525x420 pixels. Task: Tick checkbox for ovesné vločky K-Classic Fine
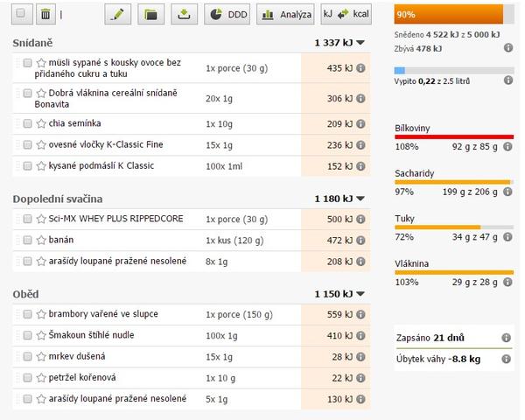[x=28, y=144]
